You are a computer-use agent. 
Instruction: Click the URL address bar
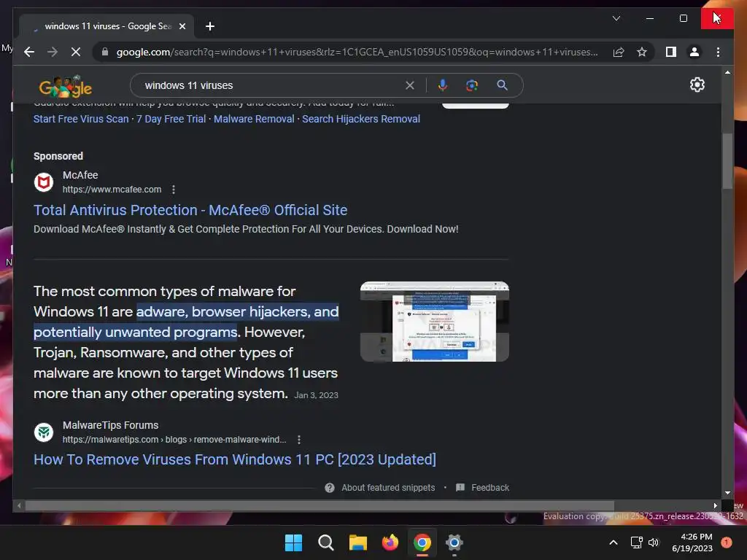(357, 52)
